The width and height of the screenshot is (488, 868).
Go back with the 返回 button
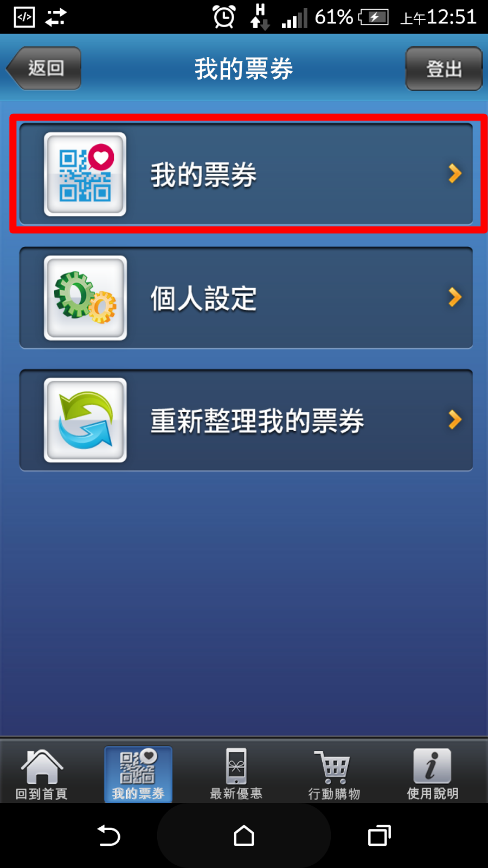(43, 68)
